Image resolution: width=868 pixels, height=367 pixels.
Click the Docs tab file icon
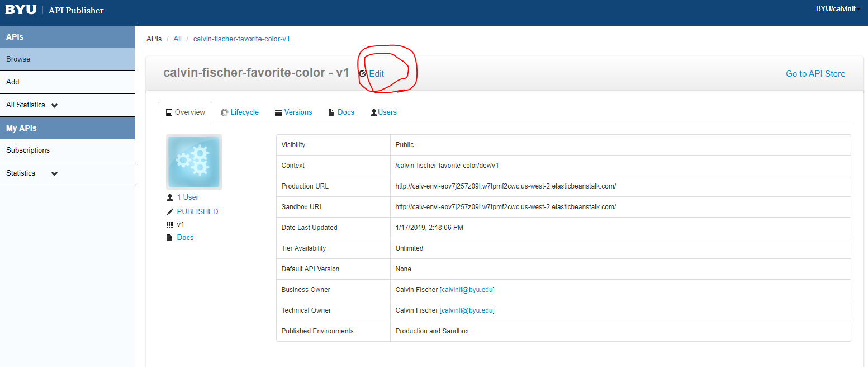click(331, 112)
